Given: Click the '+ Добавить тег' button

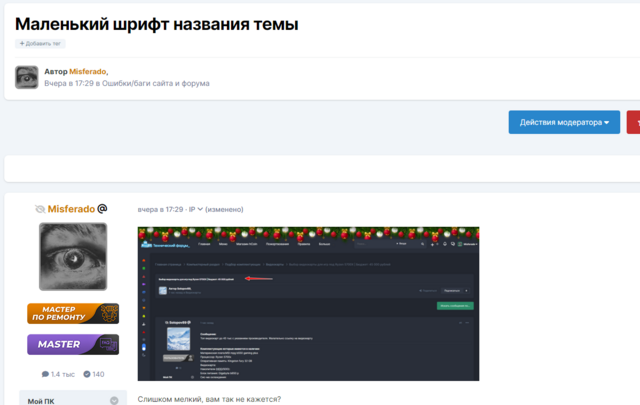Looking at the screenshot, I should 41,44.
